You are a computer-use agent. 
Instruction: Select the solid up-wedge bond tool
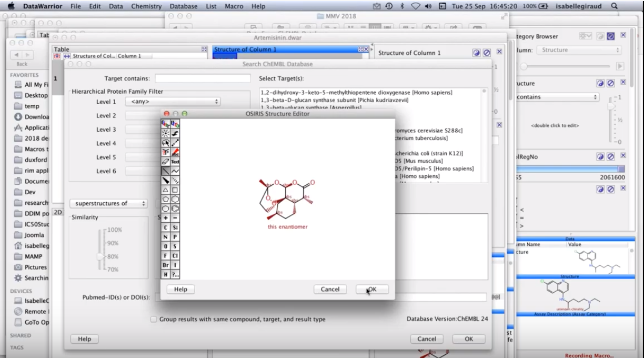pyautogui.click(x=165, y=181)
